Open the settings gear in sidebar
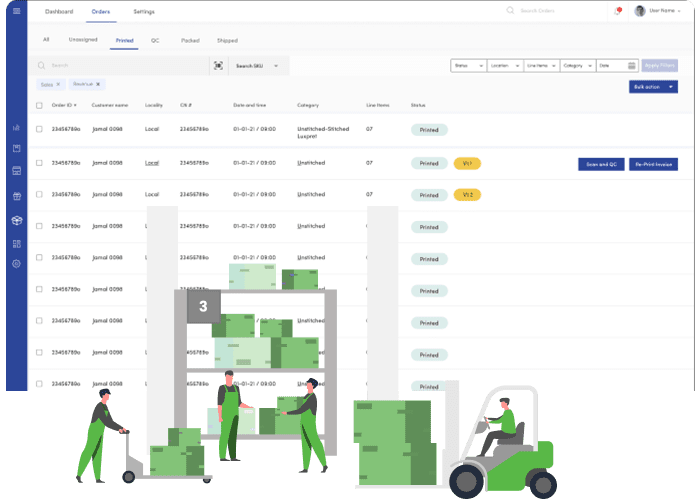 coord(16,264)
